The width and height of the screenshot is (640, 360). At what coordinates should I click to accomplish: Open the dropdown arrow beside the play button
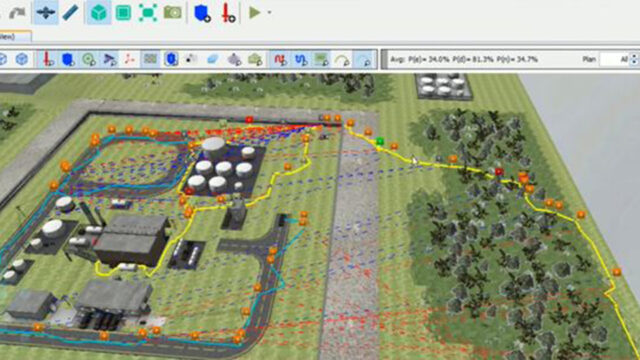pos(269,13)
